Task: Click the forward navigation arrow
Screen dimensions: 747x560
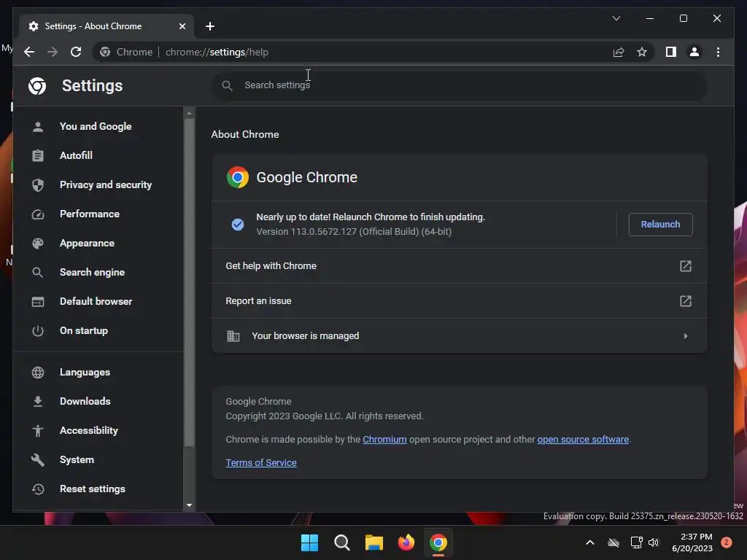Action: (x=53, y=52)
